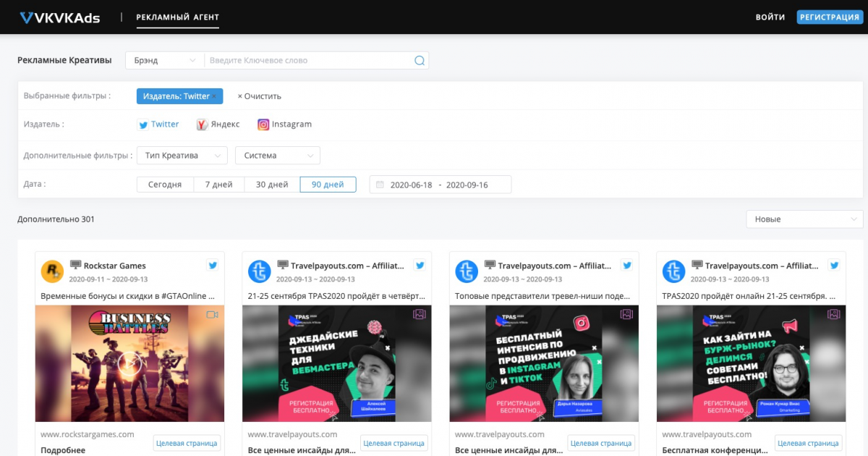
Task: Click Travelpayouts avatar on '21-25 сентября TPAS2020' card
Action: point(260,271)
